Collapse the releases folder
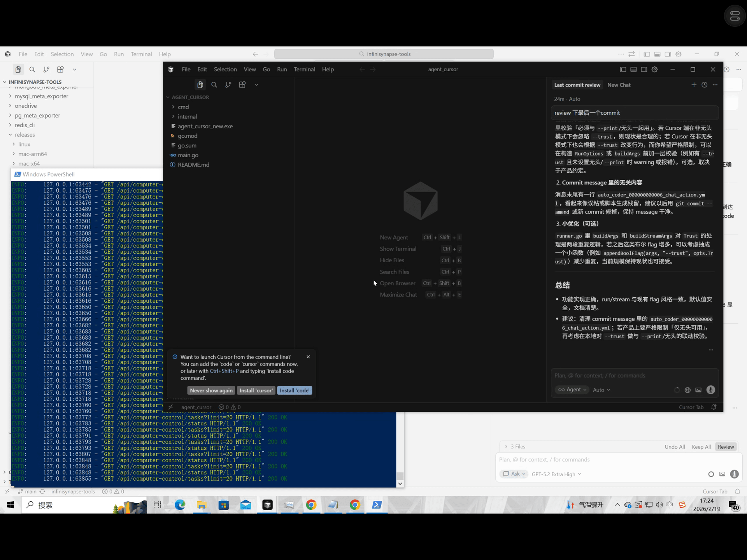747x560 pixels. (25, 135)
